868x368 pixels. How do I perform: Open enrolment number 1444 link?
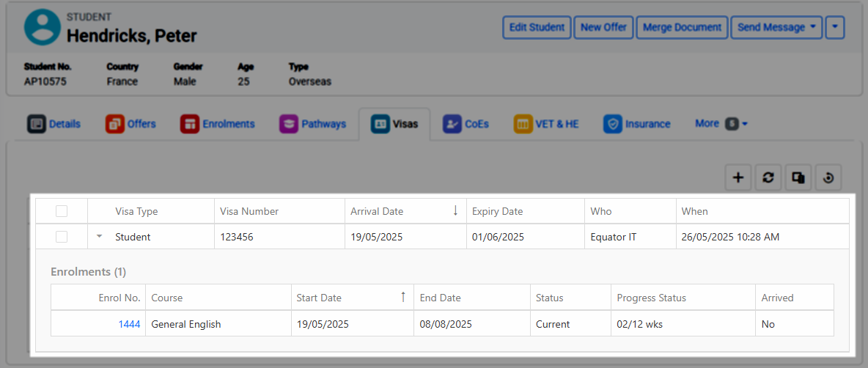tap(129, 324)
